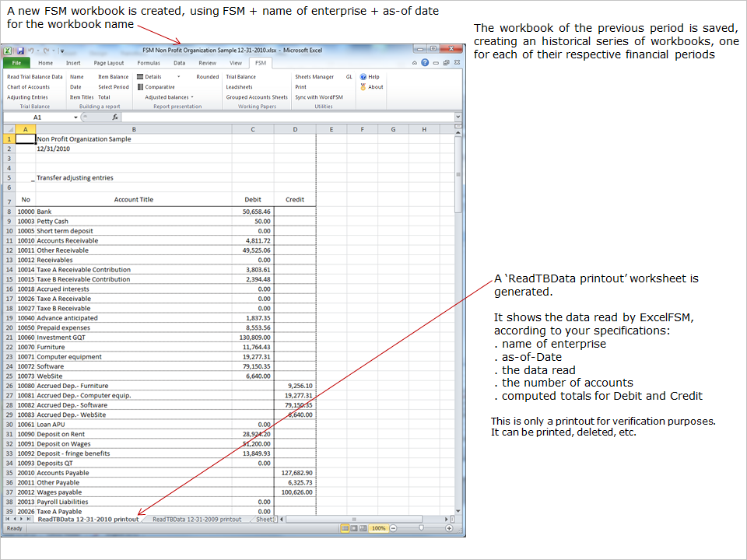Switch to Page Layout view in status bar

click(x=354, y=528)
